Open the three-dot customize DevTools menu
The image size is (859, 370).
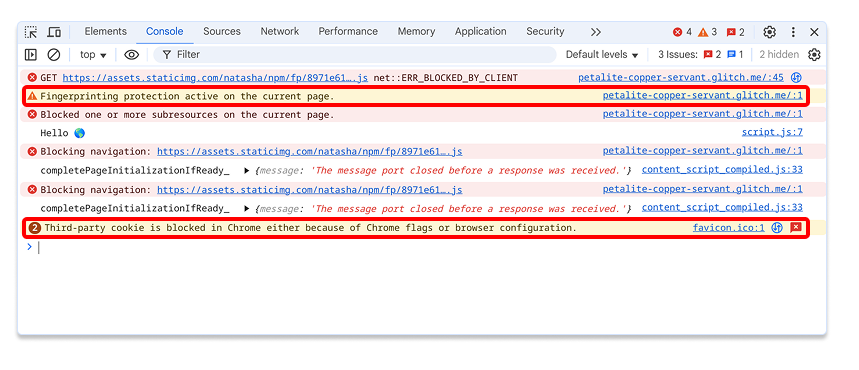click(793, 32)
